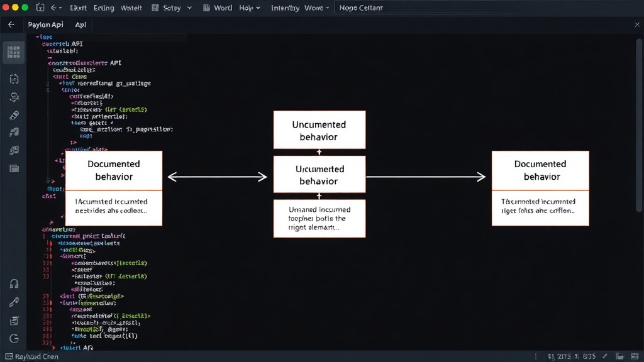644x362 pixels.
Task: Select the right Documented behavior box
Action: pos(540,170)
